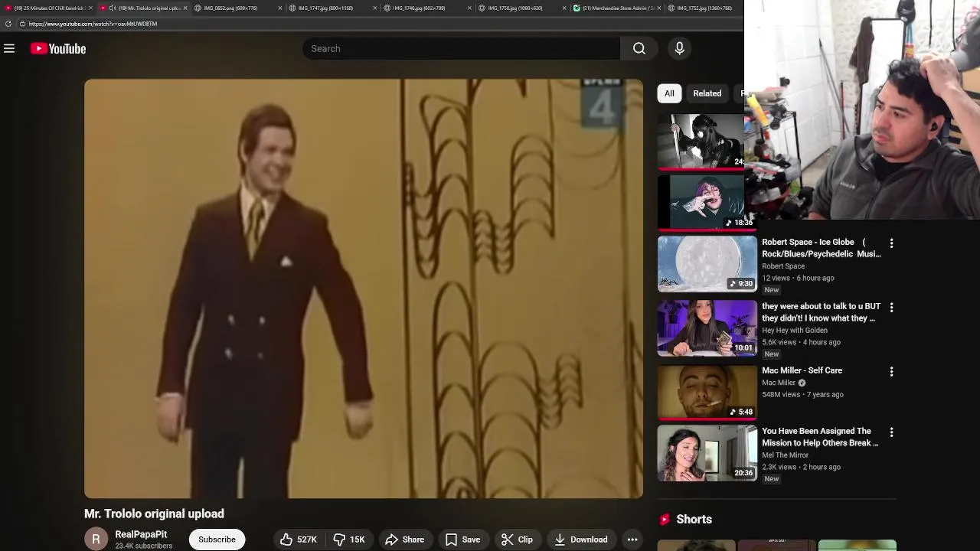Close the IMG_0652.png browser tab
980x551 pixels.
pos(279,8)
